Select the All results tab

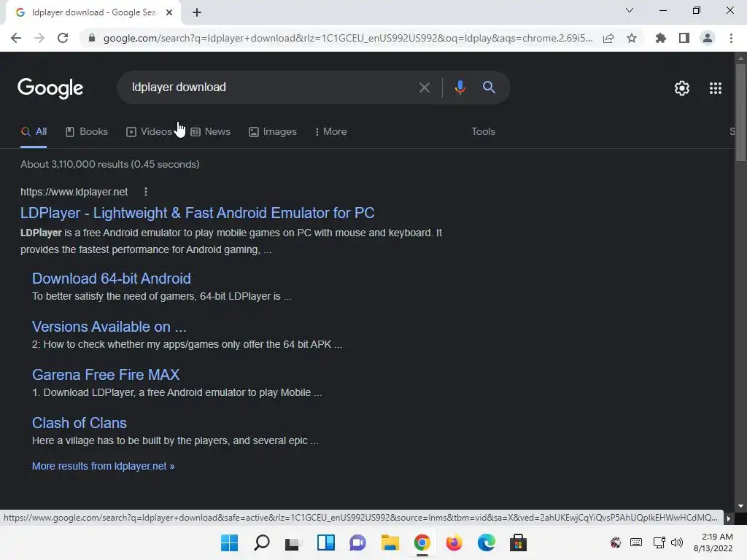click(x=34, y=132)
